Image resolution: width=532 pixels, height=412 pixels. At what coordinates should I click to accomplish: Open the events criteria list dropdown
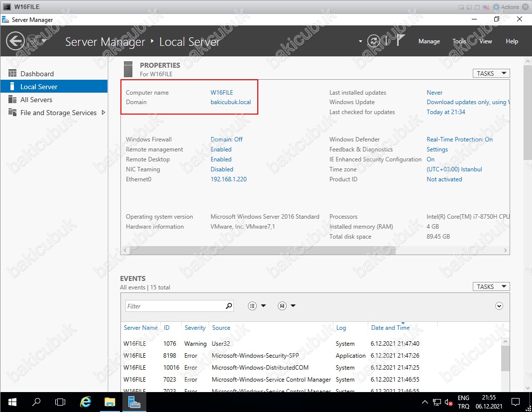pyautogui.click(x=256, y=306)
